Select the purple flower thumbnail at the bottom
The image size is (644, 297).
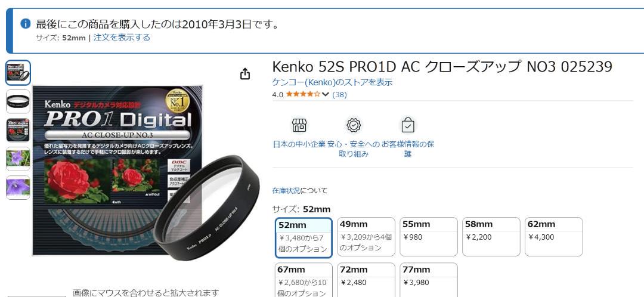[18, 188]
